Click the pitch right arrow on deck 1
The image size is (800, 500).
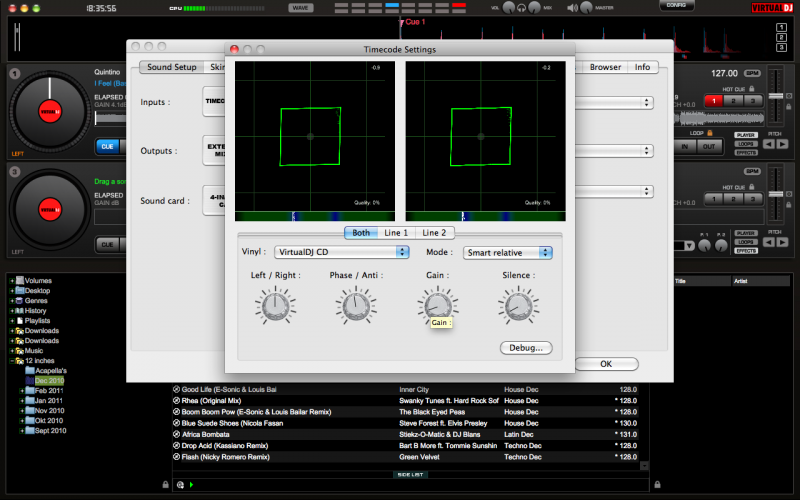[x=782, y=144]
